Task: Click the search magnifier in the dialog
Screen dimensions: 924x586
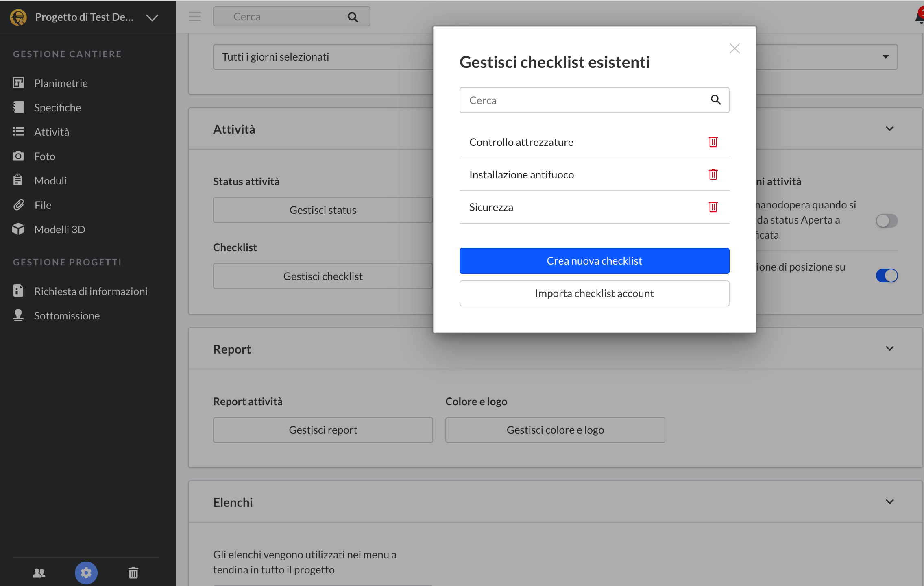Action: pyautogui.click(x=716, y=100)
